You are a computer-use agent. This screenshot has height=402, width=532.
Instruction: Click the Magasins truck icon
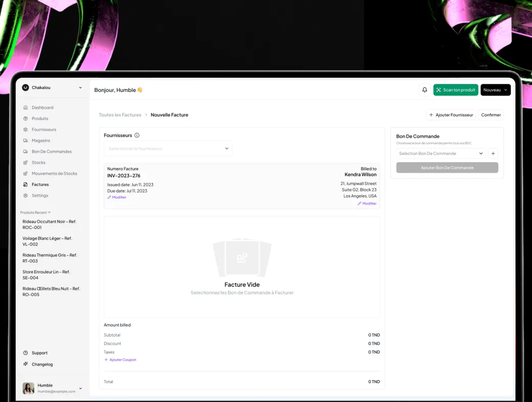pos(26,140)
